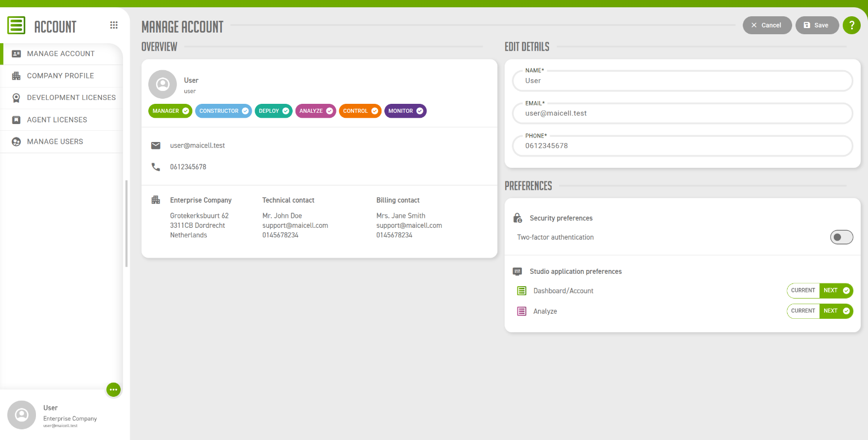
Task: Click the building icon next to Enterprise Company
Action: (156, 200)
